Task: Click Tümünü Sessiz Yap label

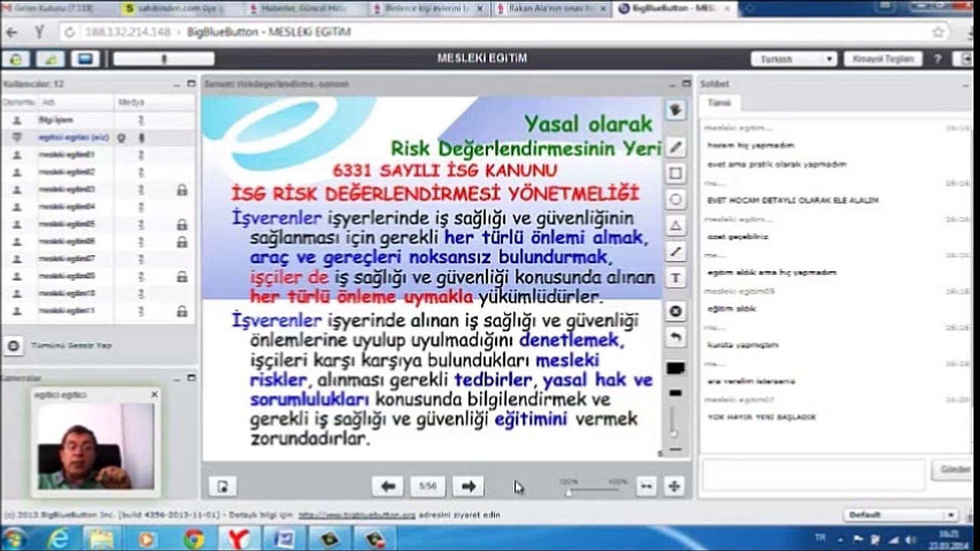Action: (x=71, y=346)
